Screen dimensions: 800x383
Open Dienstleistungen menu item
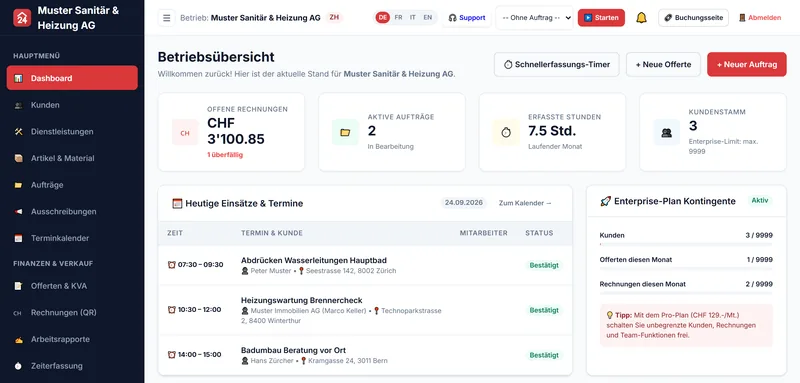pyautogui.click(x=72, y=132)
